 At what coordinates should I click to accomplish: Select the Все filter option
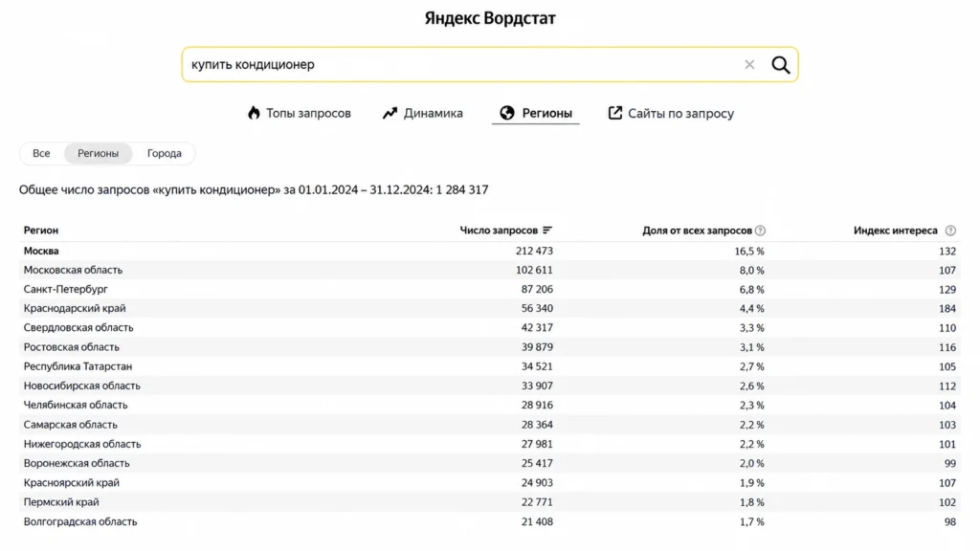(41, 153)
